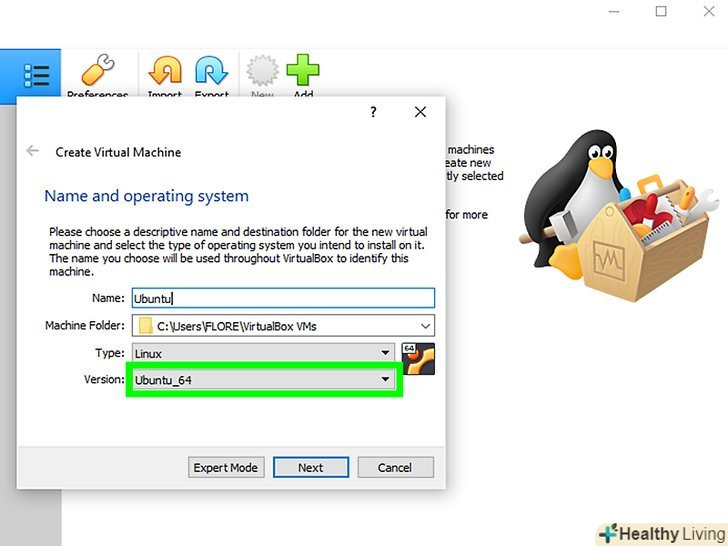The width and height of the screenshot is (728, 546).
Task: Cancel the virtual machine wizard
Action: pos(396,467)
